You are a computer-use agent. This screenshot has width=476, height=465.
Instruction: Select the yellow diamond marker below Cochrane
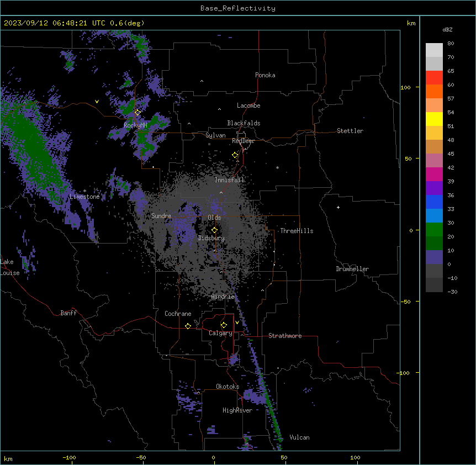188,326
